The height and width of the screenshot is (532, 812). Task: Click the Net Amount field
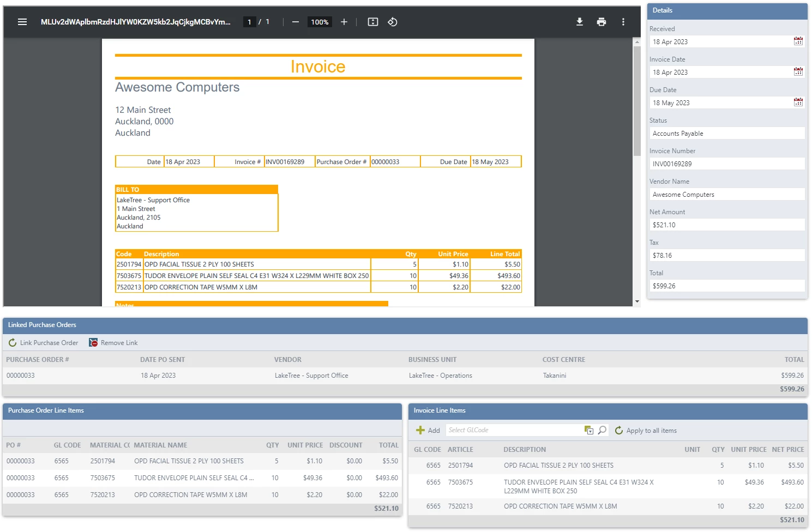(727, 225)
